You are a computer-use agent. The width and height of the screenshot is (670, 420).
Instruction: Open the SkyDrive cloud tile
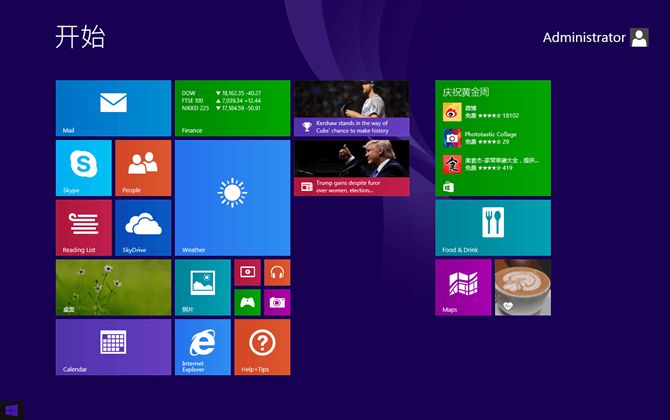click(143, 227)
